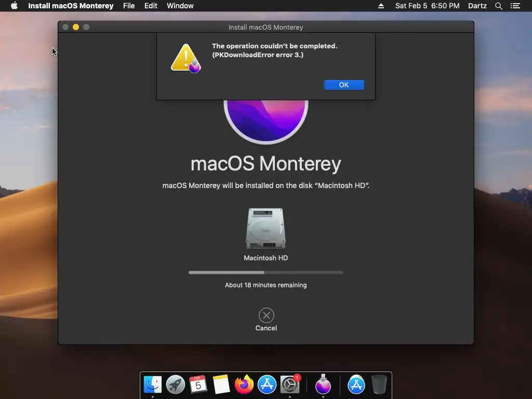Open Trash in the Dock

379,384
